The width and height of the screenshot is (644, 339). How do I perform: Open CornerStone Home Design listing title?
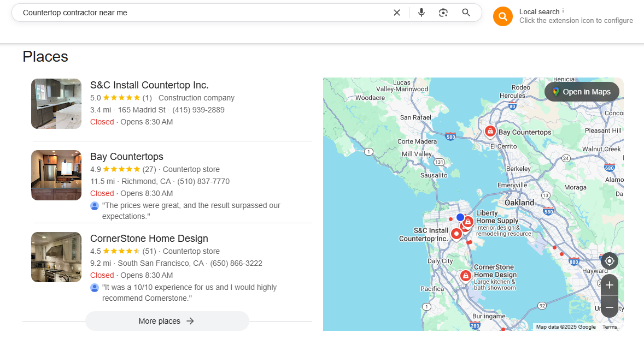click(149, 239)
